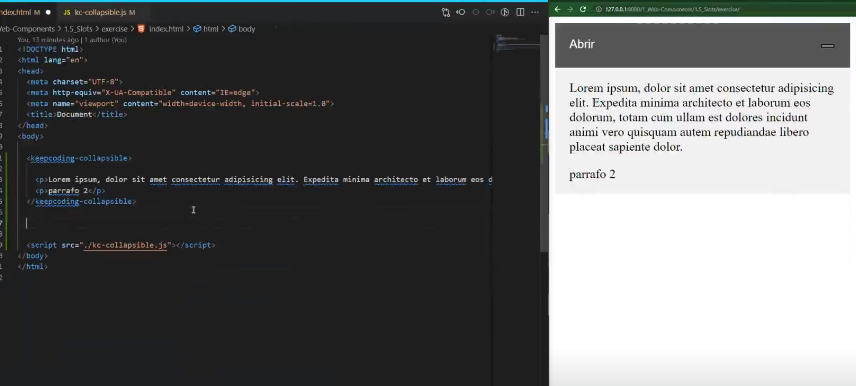The image size is (856, 386).
Task: Click the editor minimap preview
Action: [516, 44]
